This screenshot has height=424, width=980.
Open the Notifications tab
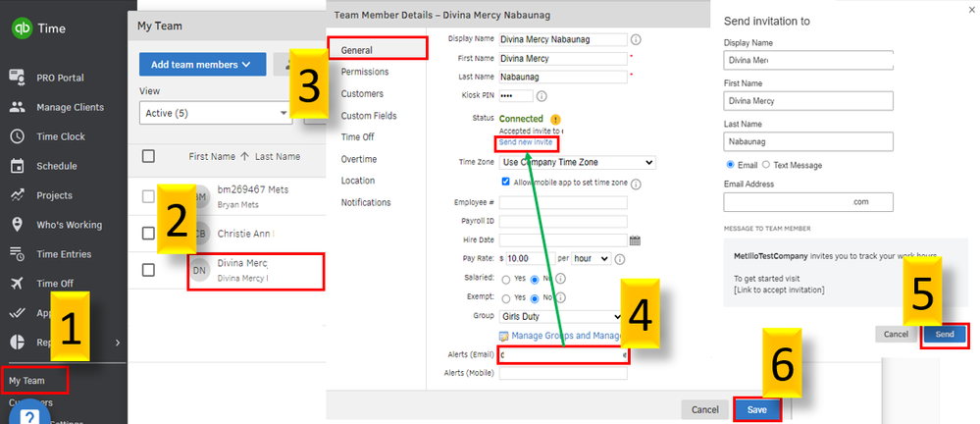[366, 202]
